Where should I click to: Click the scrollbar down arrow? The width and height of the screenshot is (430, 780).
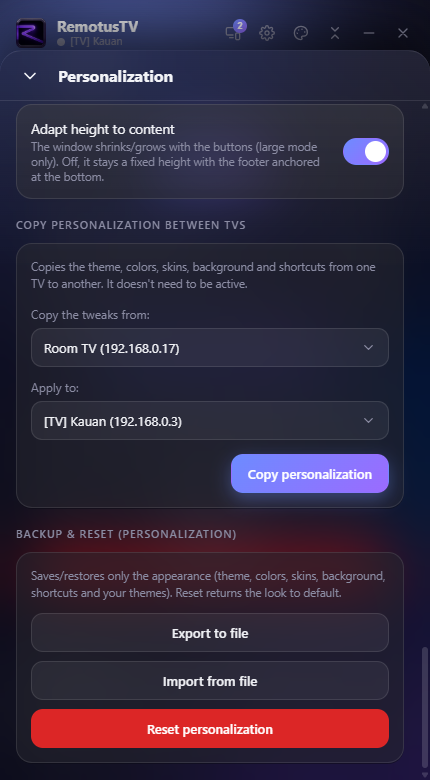[425, 775]
